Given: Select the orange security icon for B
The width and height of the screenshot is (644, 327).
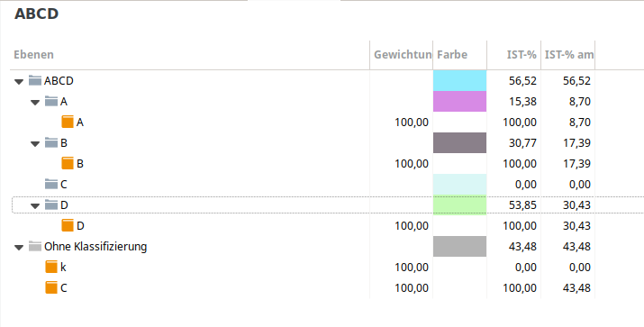Looking at the screenshot, I should (x=68, y=164).
